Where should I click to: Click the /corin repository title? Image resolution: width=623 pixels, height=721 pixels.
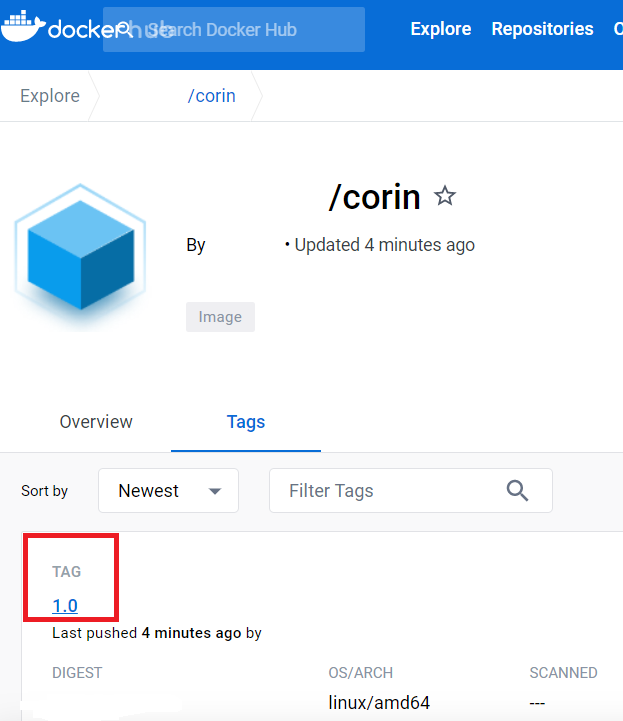(374, 197)
